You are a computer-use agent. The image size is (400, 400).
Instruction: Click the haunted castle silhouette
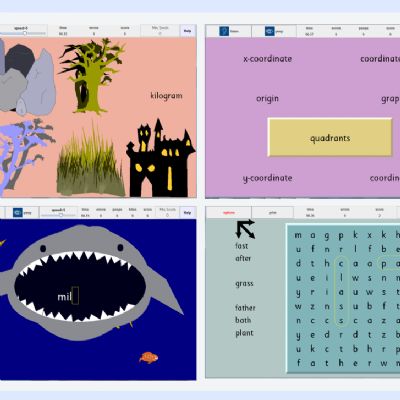[160, 158]
